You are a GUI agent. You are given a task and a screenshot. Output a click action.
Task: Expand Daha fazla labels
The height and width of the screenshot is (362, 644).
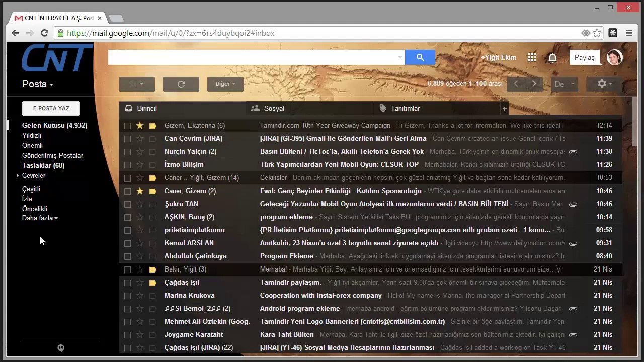pyautogui.click(x=40, y=218)
